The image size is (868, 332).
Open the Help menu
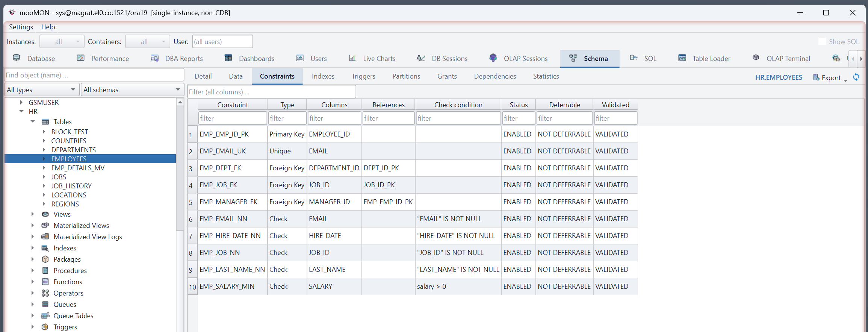coord(48,27)
